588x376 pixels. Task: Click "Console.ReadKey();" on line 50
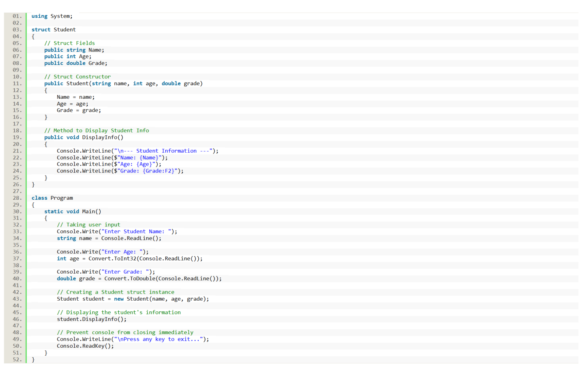click(x=85, y=346)
